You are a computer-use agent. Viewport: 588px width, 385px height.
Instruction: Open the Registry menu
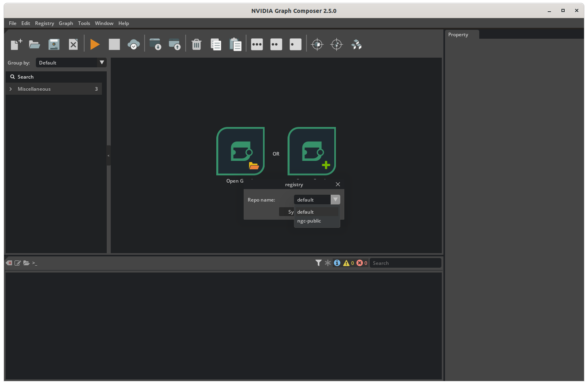[44, 23]
